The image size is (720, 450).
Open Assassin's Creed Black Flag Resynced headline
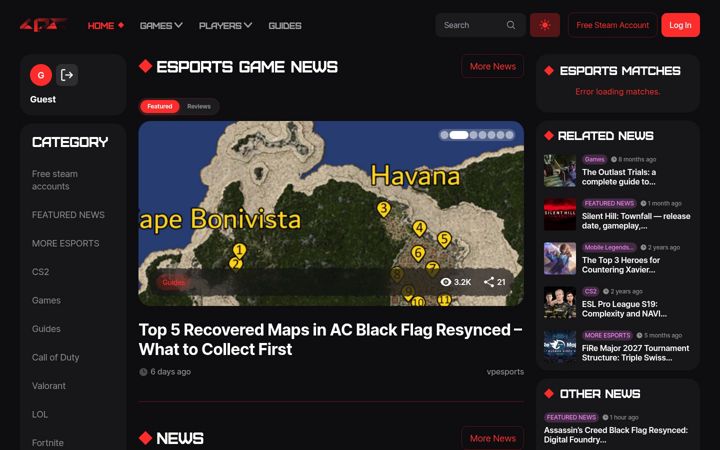[616, 435]
